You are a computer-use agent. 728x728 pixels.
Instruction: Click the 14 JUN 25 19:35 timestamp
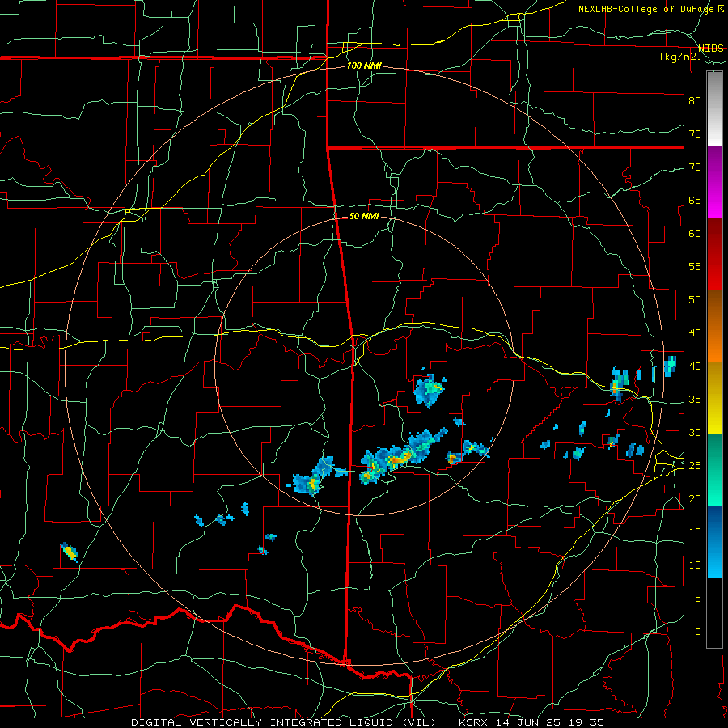click(550, 722)
